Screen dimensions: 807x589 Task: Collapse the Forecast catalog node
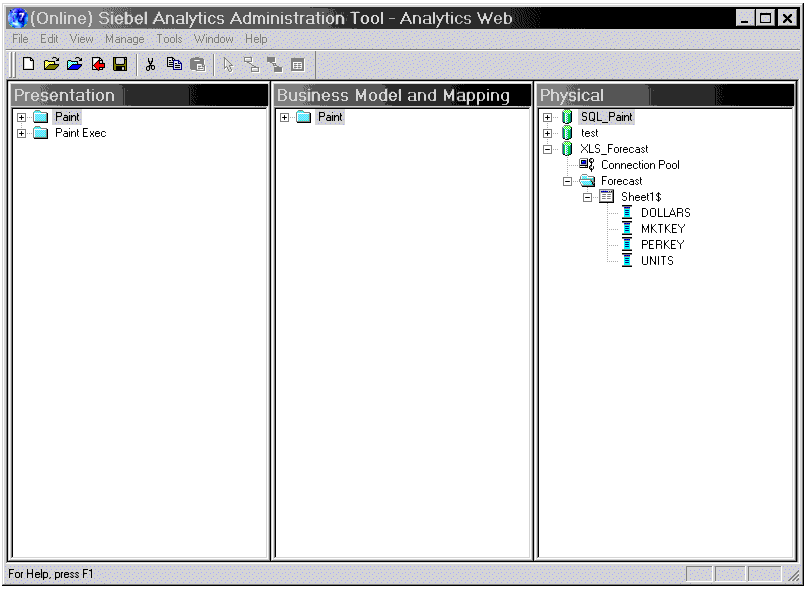tap(567, 181)
